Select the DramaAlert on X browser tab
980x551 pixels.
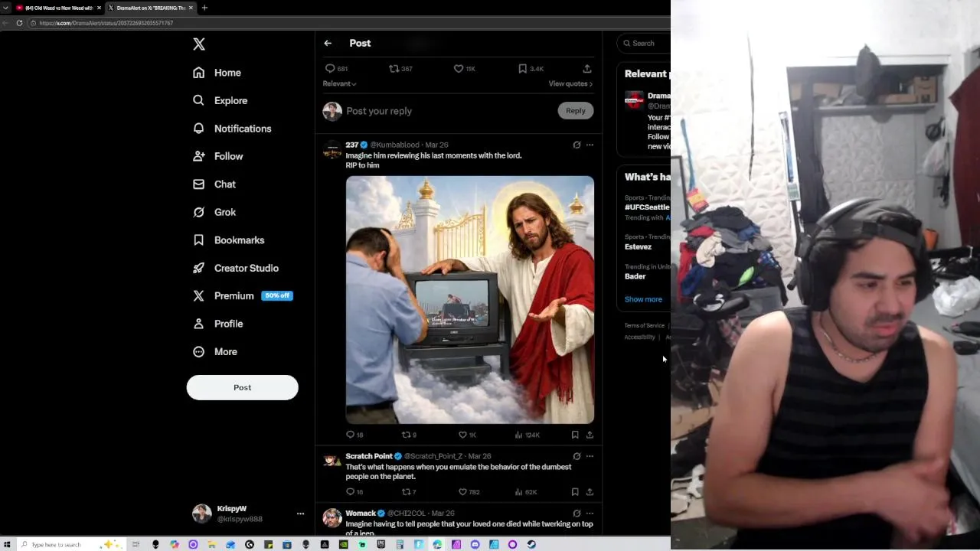pyautogui.click(x=150, y=8)
